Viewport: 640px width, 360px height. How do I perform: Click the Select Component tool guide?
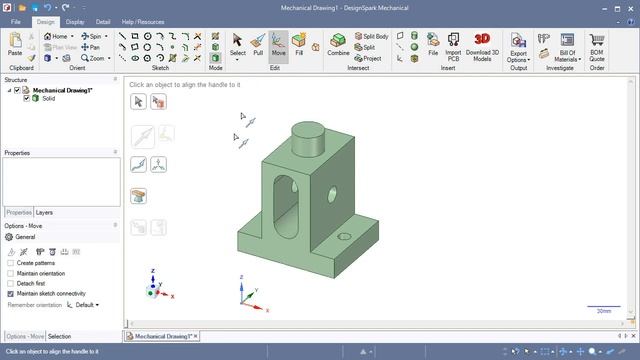(158, 102)
